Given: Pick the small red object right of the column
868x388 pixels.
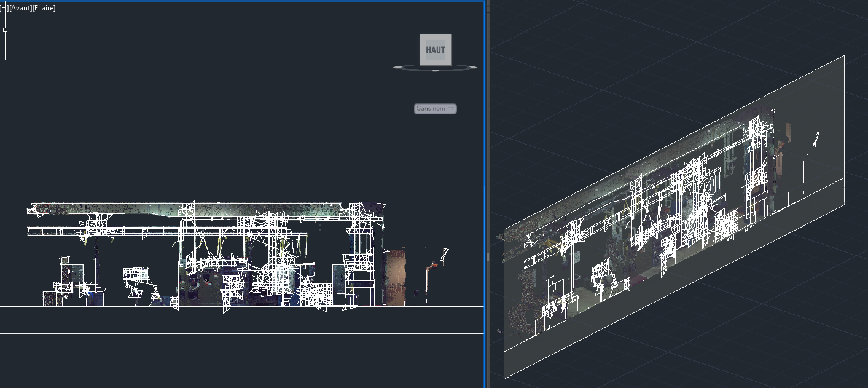Looking at the screenshot, I should pyautogui.click(x=434, y=265).
